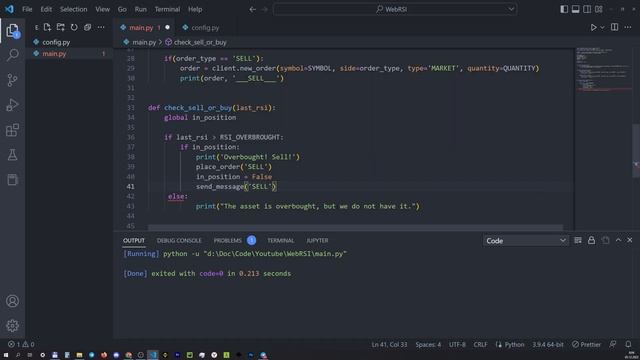This screenshot has height=360, width=640.
Task: Switch to the PROBLEMS tab
Action: pyautogui.click(x=228, y=240)
